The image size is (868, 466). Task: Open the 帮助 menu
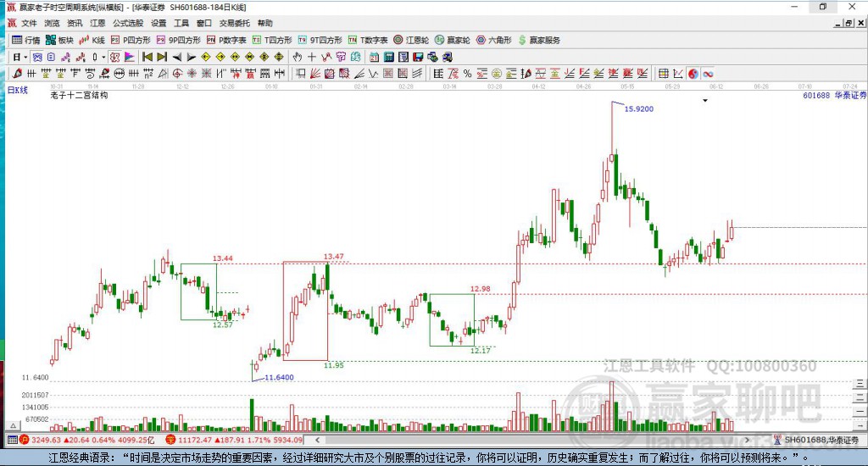point(264,23)
